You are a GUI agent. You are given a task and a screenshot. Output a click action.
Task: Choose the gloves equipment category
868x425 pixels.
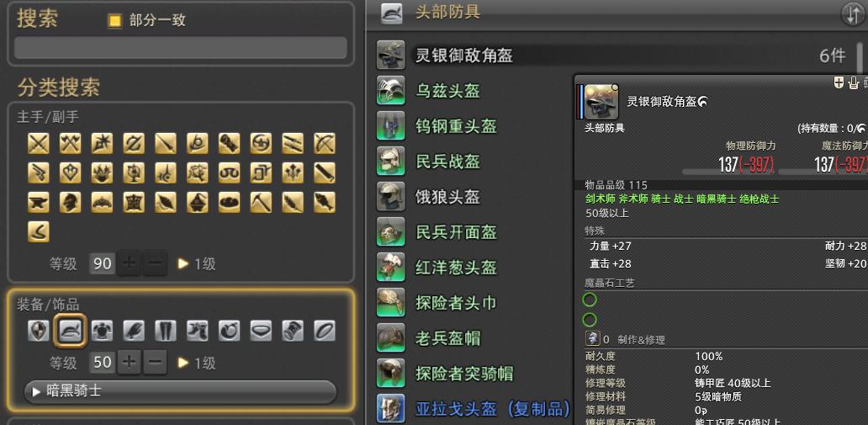134,331
